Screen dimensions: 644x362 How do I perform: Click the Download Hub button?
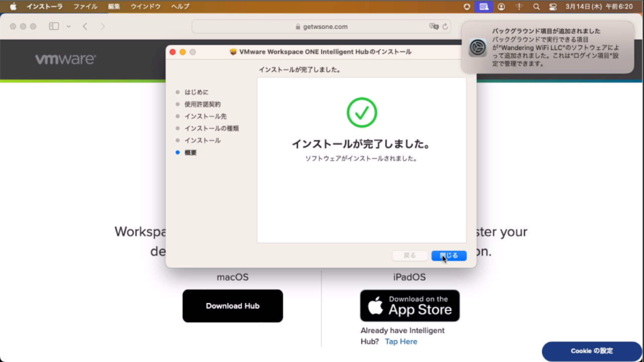pos(233,306)
